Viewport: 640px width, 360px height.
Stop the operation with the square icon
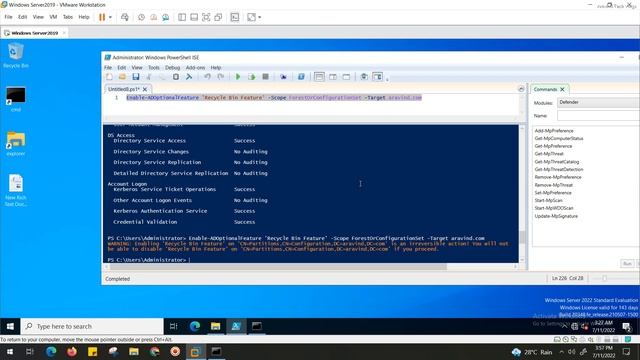pyautogui.click(x=265, y=77)
